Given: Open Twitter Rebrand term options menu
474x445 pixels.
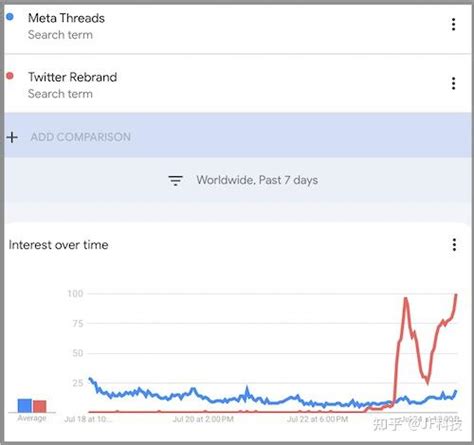Looking at the screenshot, I should [453, 83].
